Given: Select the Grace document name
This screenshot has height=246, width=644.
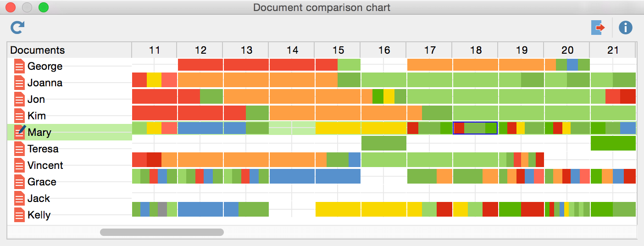Looking at the screenshot, I should coord(42,182).
